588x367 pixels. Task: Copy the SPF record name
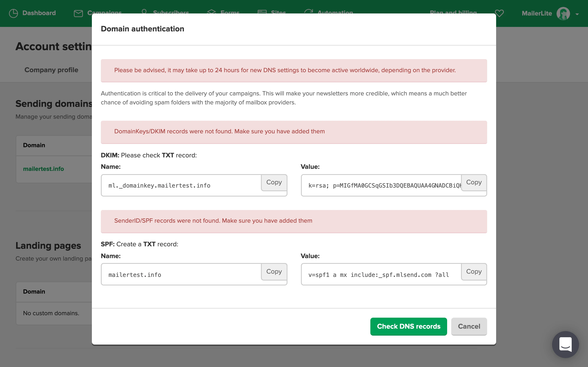(274, 272)
